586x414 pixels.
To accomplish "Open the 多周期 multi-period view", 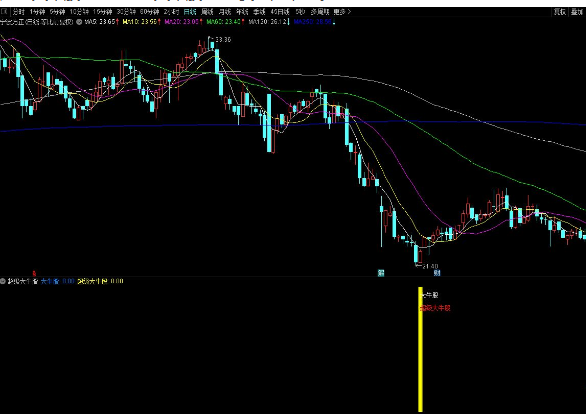I will 320,12.
